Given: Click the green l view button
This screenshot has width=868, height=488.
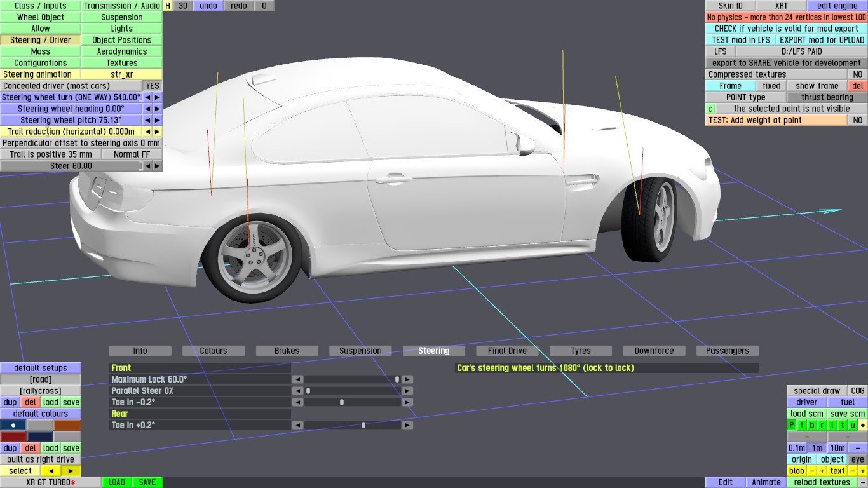Looking at the screenshot, I should pos(832,425).
